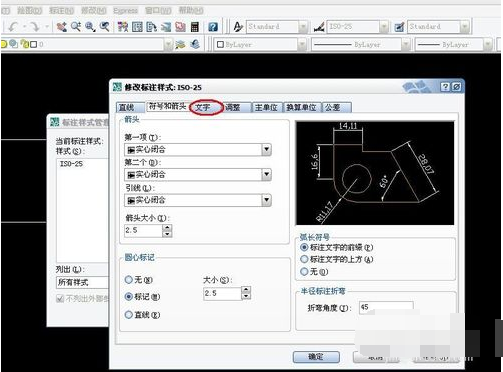Open the lineweight ByLayer dropdown
The image size is (503, 372).
pyautogui.click(x=487, y=44)
